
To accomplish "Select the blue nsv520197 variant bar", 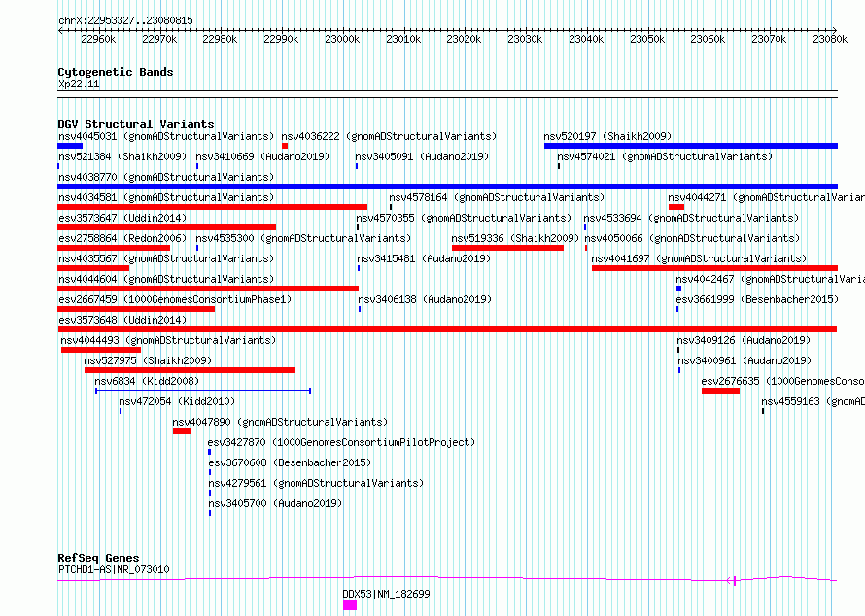I will click(x=691, y=146).
